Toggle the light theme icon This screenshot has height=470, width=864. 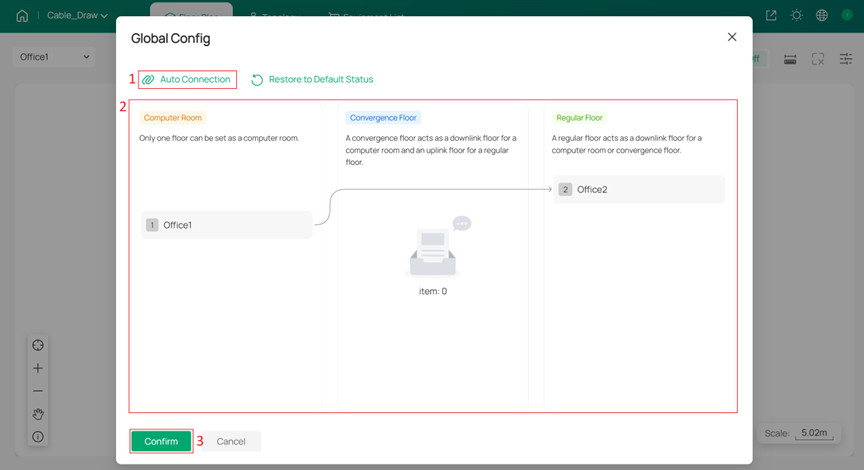[796, 15]
